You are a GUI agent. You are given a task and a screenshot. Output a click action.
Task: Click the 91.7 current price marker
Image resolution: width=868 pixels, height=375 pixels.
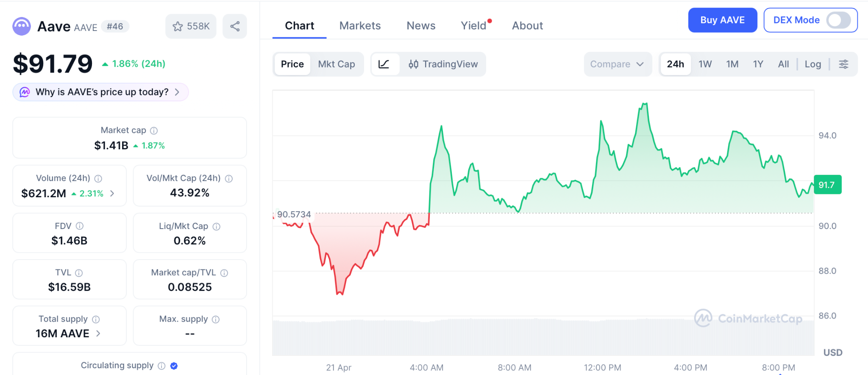pos(827,185)
